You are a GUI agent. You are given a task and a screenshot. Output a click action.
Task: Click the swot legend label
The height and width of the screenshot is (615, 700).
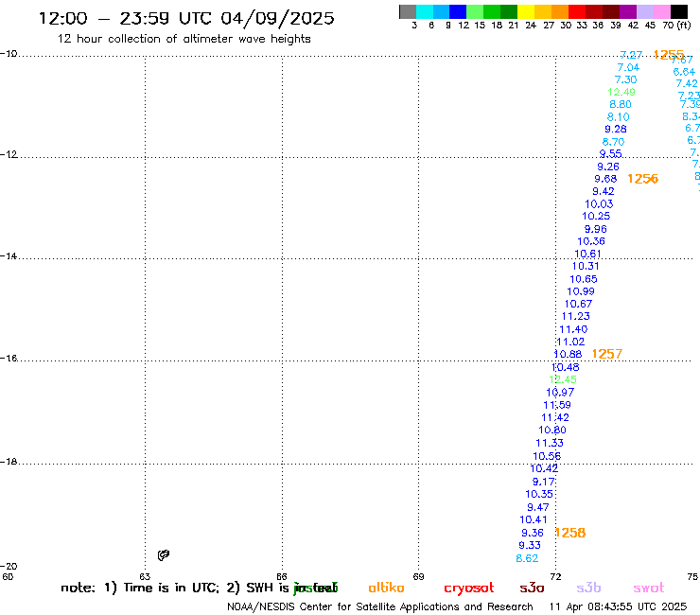click(649, 588)
